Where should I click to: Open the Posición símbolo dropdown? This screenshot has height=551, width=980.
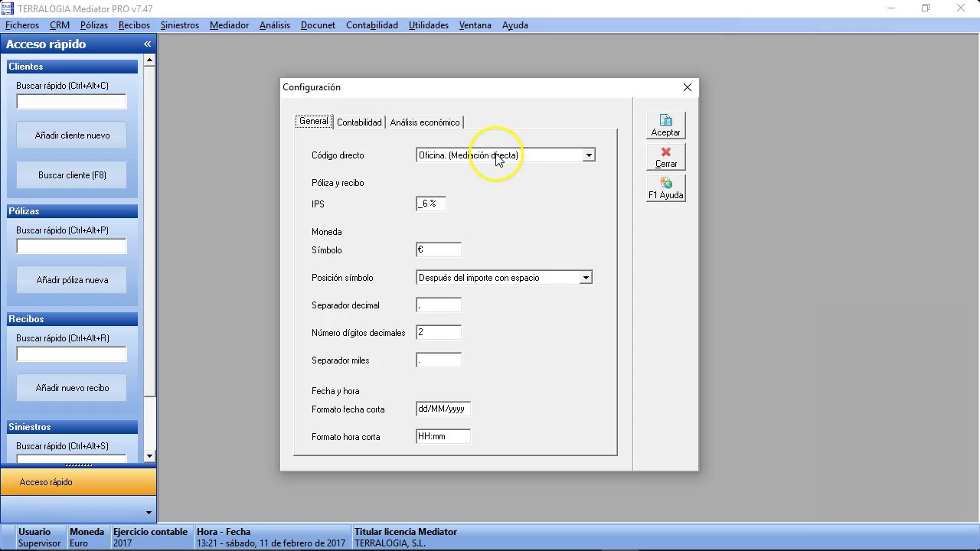coord(585,278)
